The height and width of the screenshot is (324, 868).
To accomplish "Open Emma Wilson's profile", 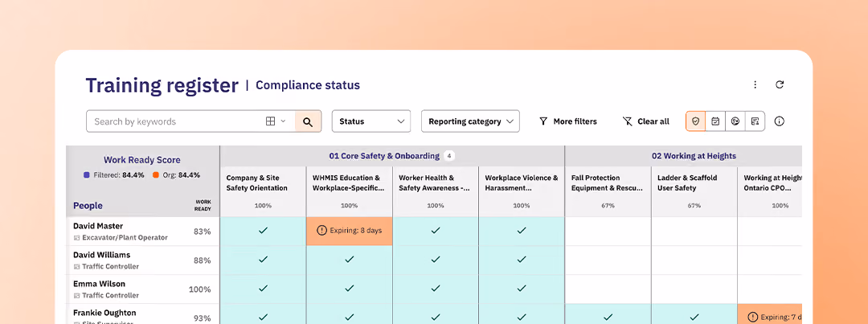I will (99, 284).
